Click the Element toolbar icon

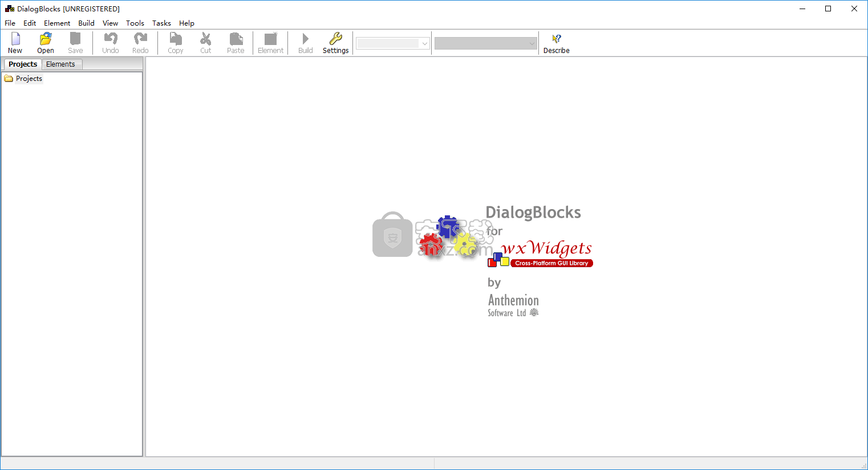[x=270, y=39]
